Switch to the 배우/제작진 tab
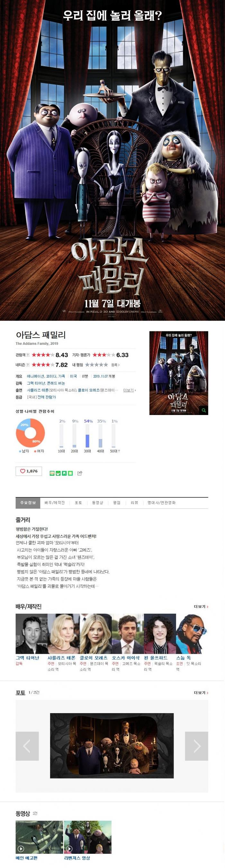Image resolution: width=225 pixels, height=868 pixels. pyautogui.click(x=55, y=503)
